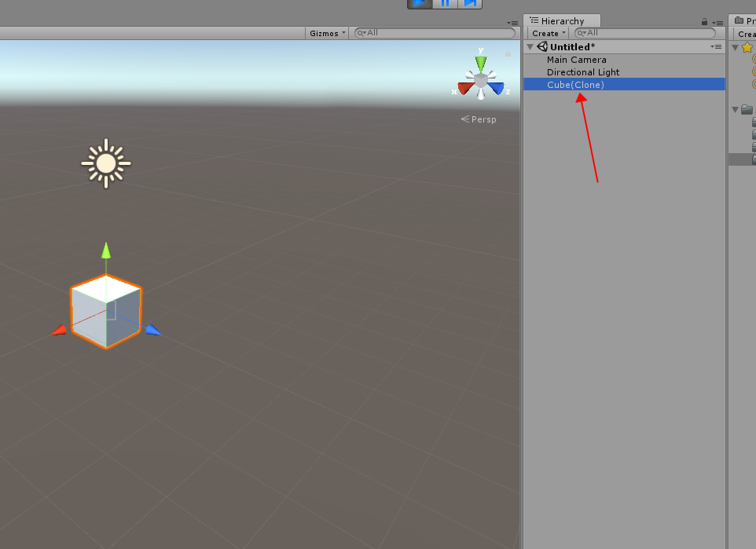Viewport: 756px width, 549px height.
Task: Select Cube(Clone) in the Hierarchy
Action: 575,84
